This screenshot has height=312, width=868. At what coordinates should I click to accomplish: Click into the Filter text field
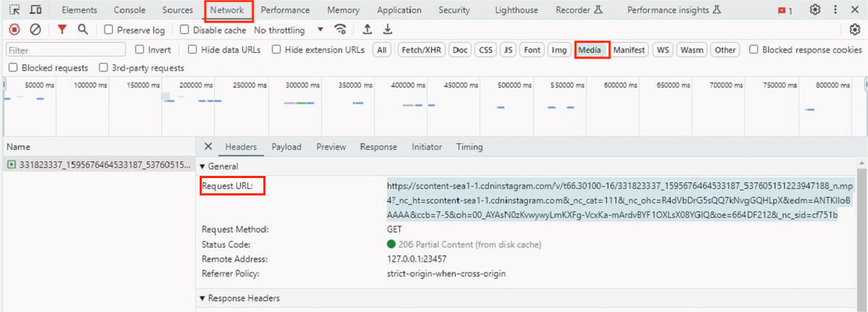(x=65, y=50)
